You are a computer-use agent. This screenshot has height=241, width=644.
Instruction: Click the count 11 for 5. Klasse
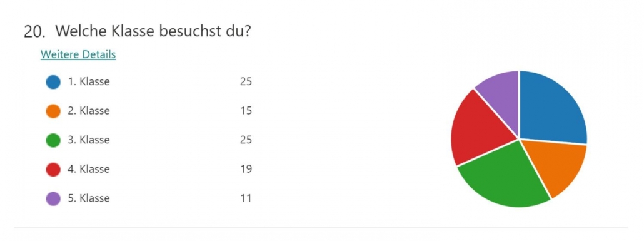(x=246, y=198)
